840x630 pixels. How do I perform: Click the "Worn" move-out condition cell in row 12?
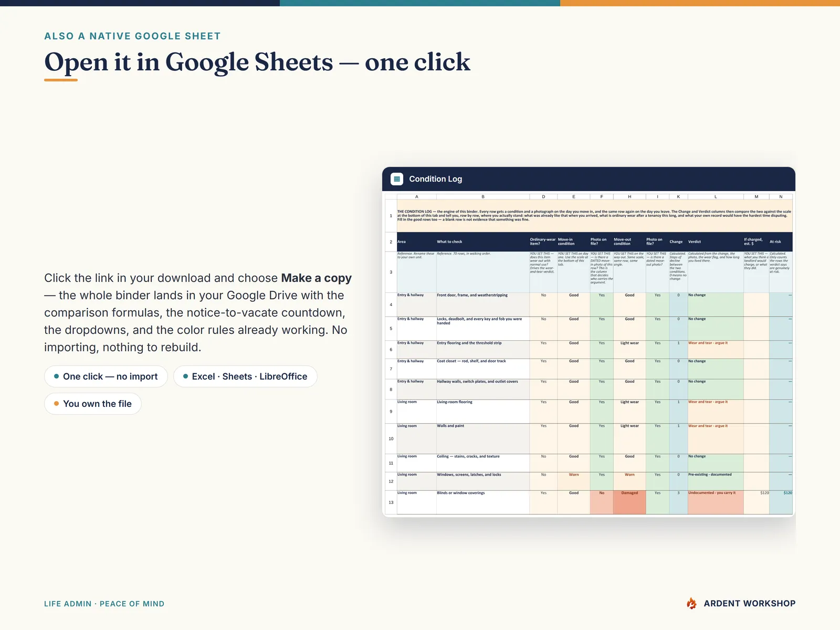(x=629, y=481)
